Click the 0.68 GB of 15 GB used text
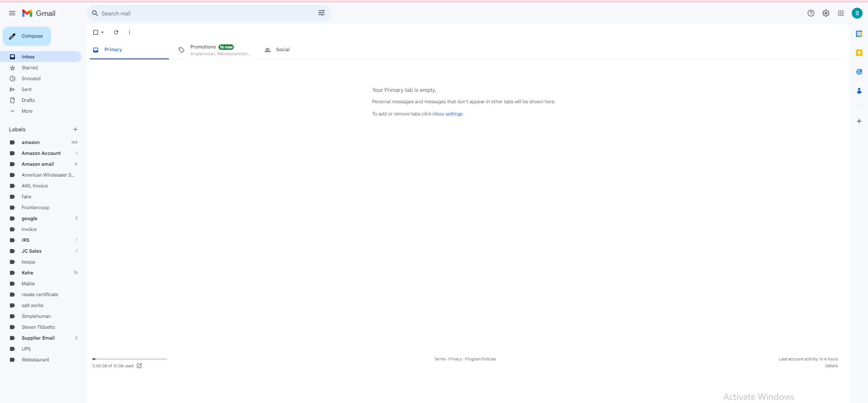Viewport: 868px width, 403px height. tap(113, 366)
